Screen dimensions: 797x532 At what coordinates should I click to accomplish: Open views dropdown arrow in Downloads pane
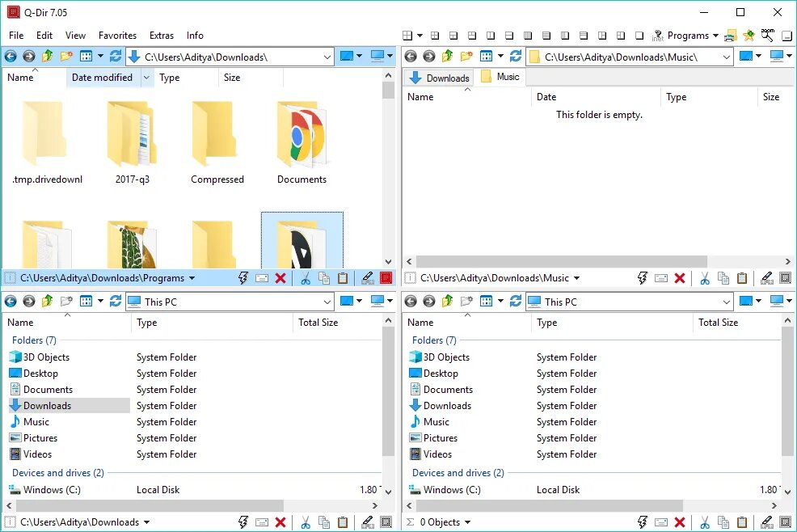[x=100, y=57]
